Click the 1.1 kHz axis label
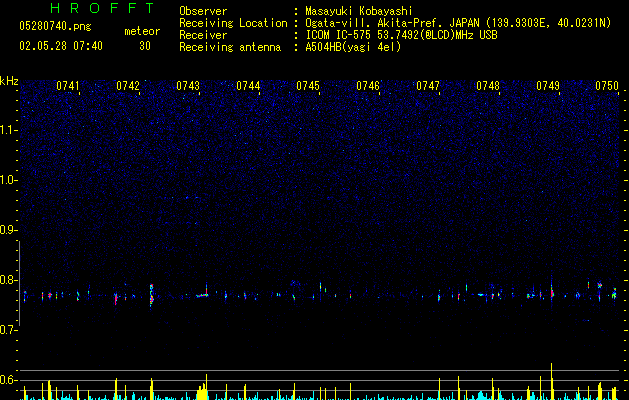 [9, 130]
